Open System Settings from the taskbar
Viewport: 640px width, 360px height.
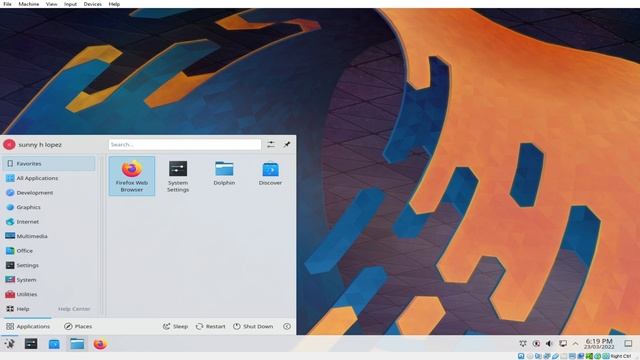click(31, 344)
